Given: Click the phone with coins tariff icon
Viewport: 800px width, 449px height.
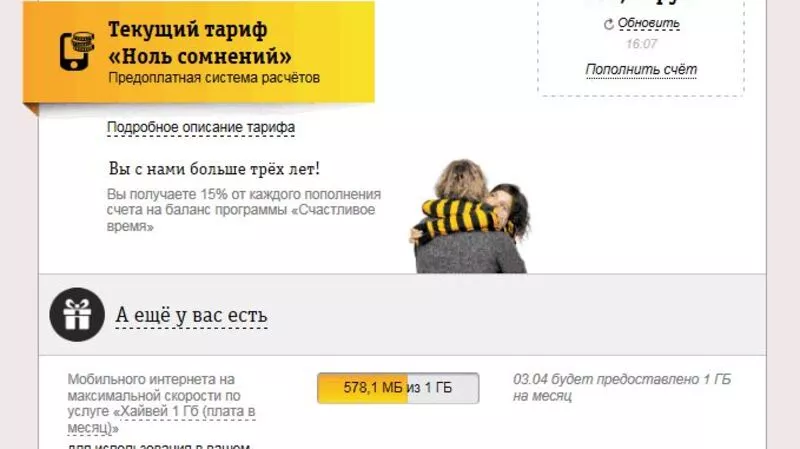Looking at the screenshot, I should (77, 51).
